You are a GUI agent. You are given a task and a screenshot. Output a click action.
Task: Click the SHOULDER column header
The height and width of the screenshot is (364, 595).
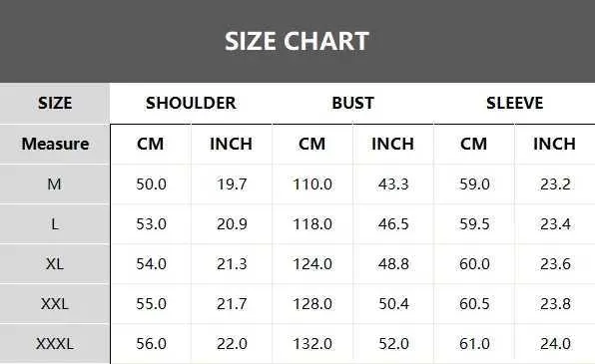191,103
